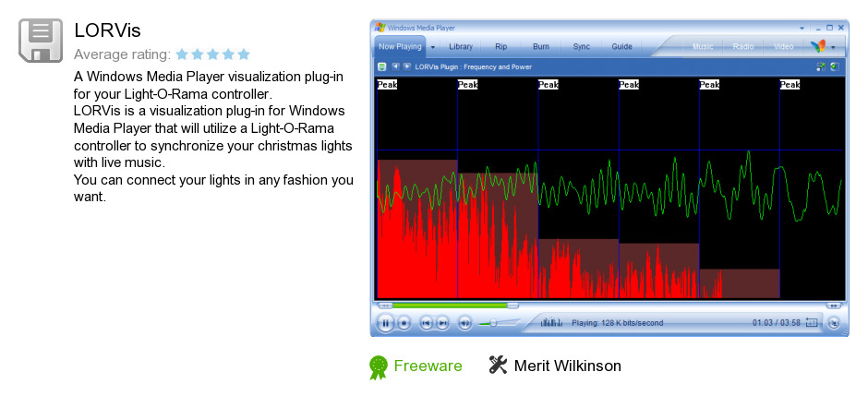
Task: Select the next visualization arrow
Action: point(407,66)
